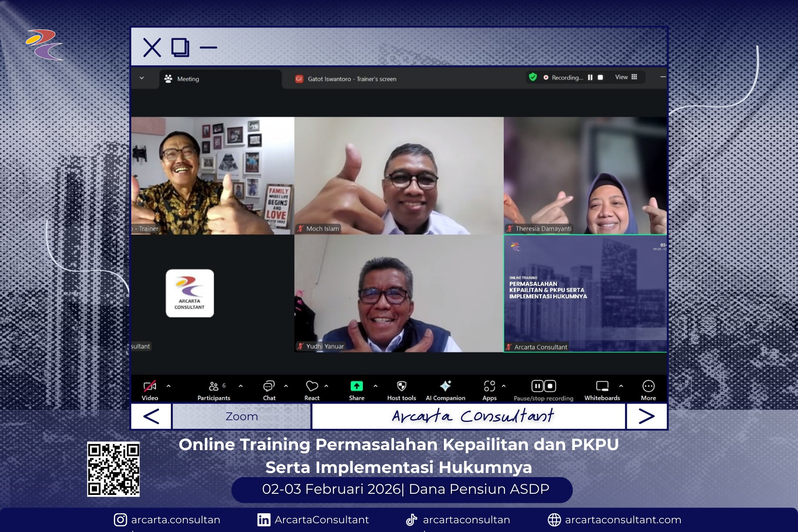Click the More options ellipsis icon
Image resolution: width=798 pixels, height=532 pixels.
pos(648,386)
